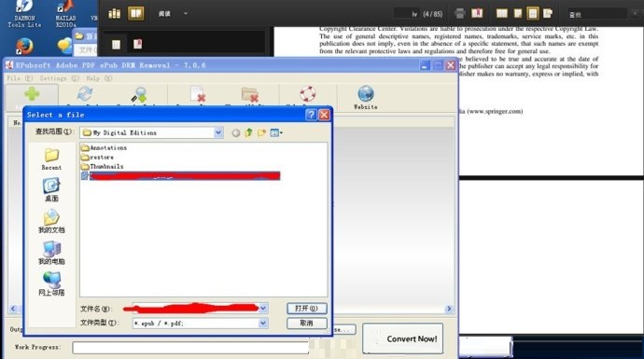Click the green plus Add files icon
The height and width of the screenshot is (359, 644).
32,94
